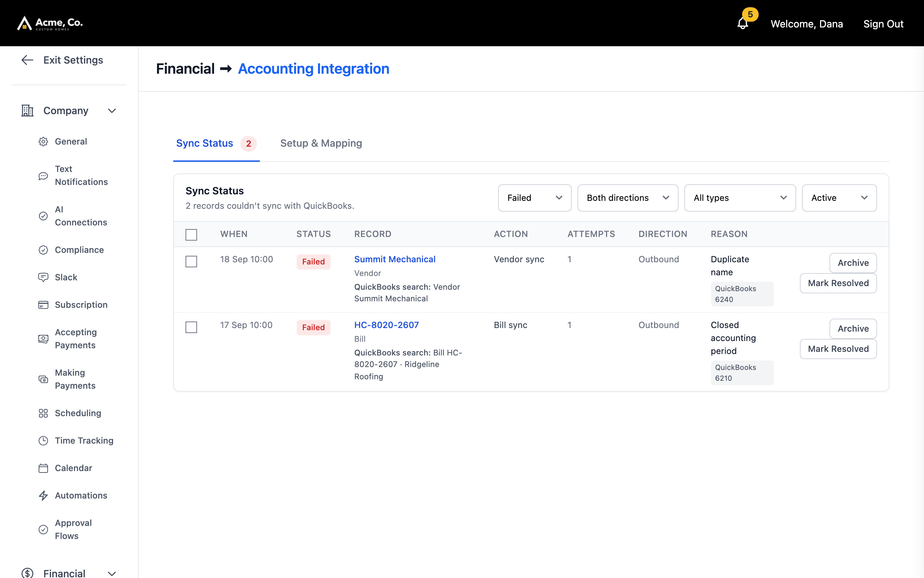The width and height of the screenshot is (924, 578).
Task: Click the Making Payments icon
Action: point(43,379)
